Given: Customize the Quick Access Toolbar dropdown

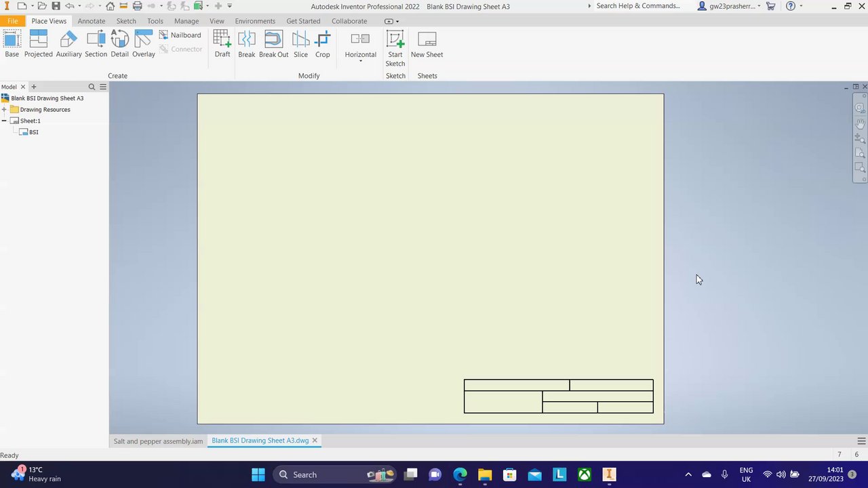Looking at the screenshot, I should click(230, 6).
